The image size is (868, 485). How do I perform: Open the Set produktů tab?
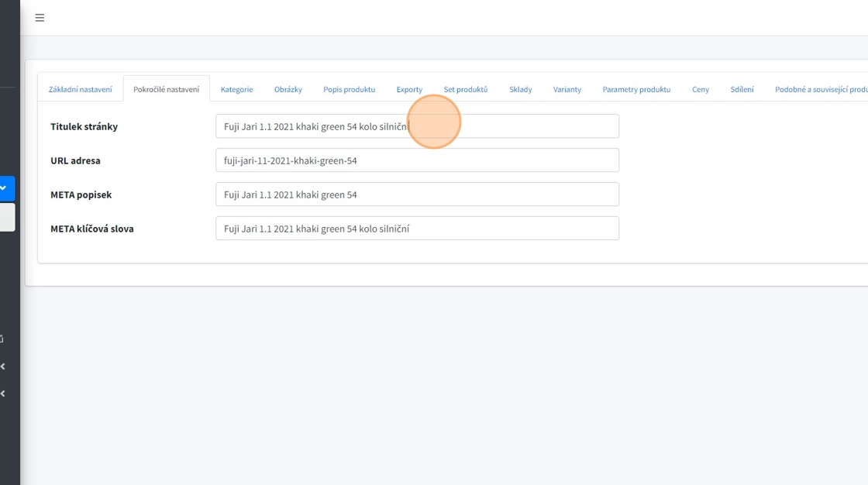point(465,89)
